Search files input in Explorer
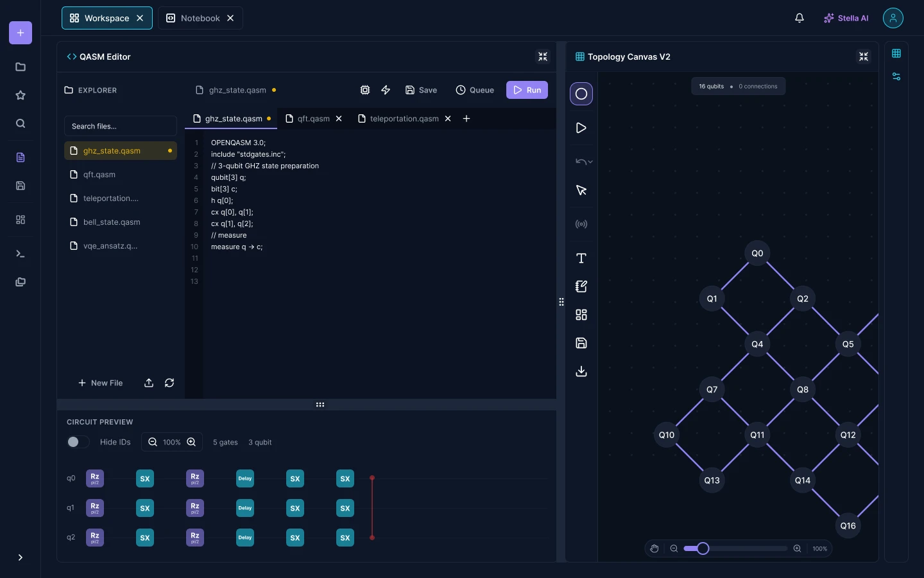The width and height of the screenshot is (924, 578). click(x=121, y=126)
